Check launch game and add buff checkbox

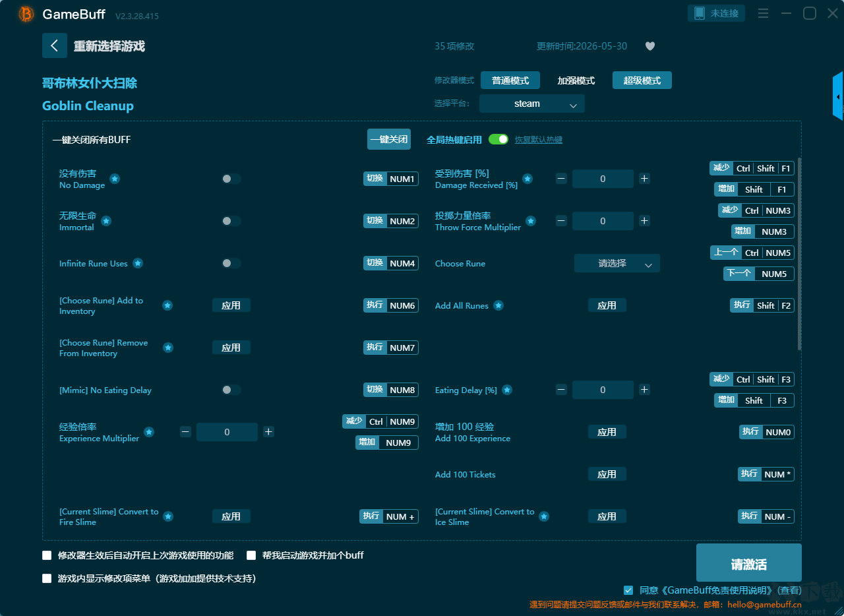click(x=251, y=555)
